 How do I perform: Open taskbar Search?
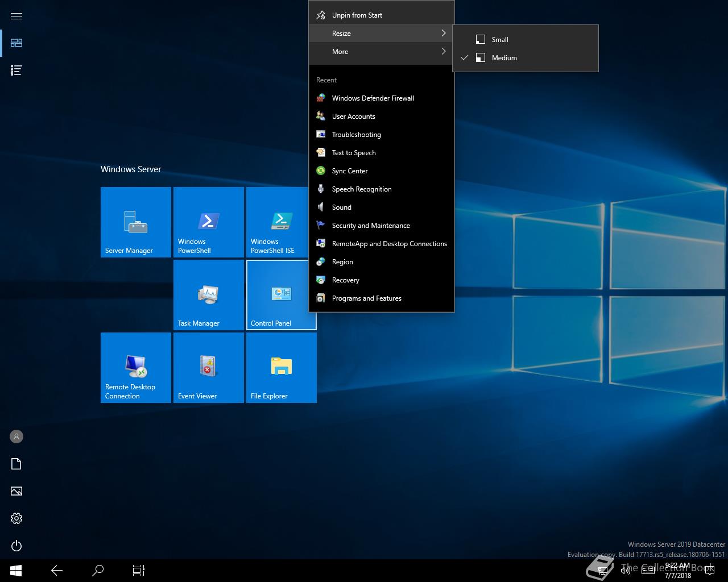click(x=98, y=570)
